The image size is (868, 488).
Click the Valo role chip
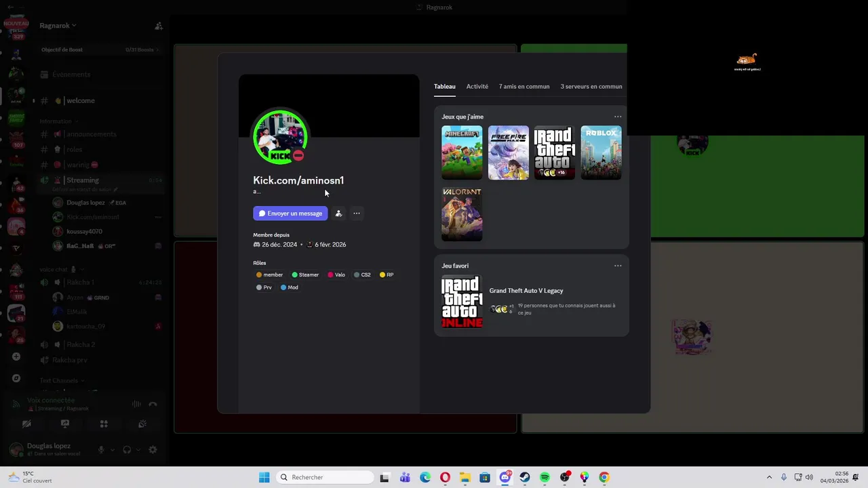(x=336, y=274)
